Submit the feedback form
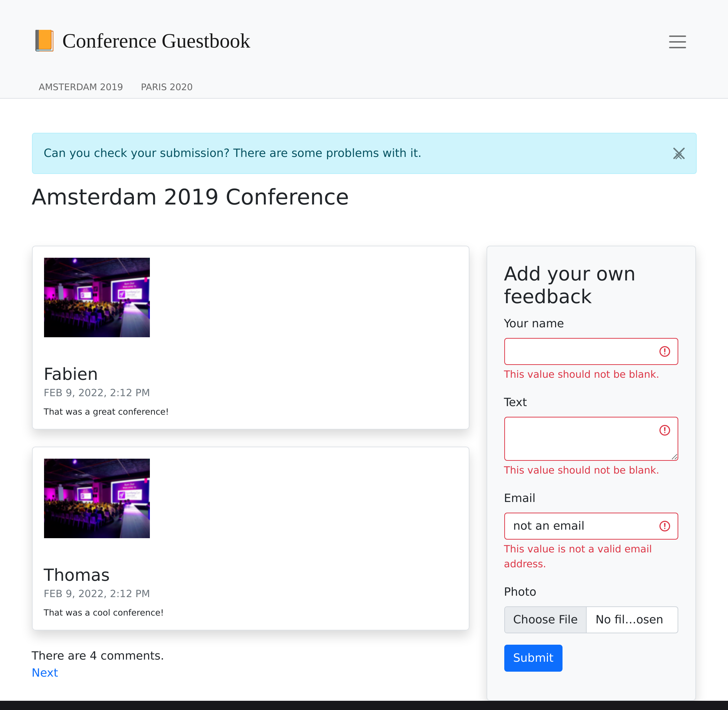This screenshot has width=728, height=710. click(533, 657)
